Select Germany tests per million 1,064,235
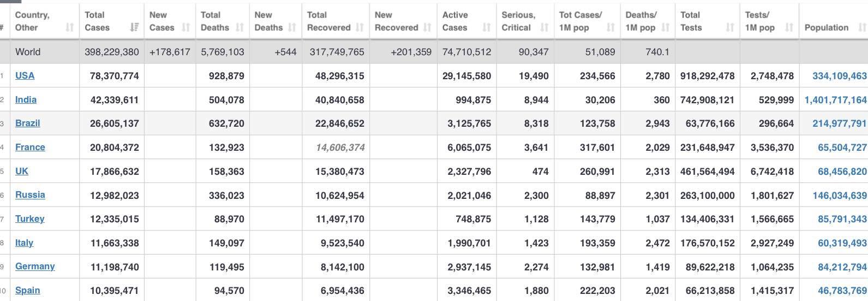 [x=772, y=267]
